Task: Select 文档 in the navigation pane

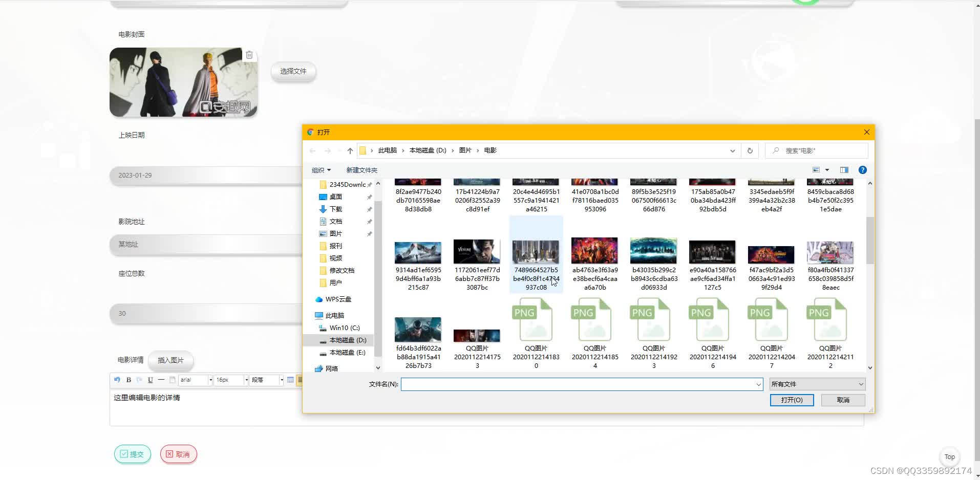Action: click(336, 221)
